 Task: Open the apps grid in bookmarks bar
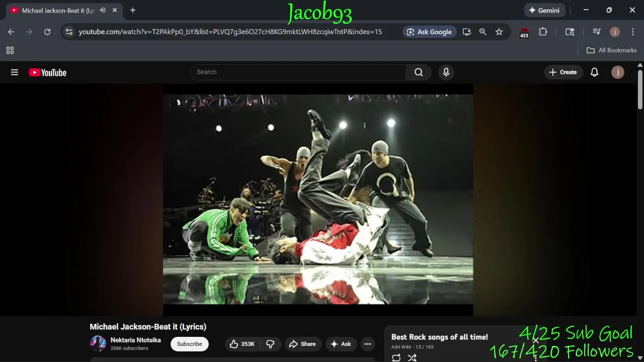(x=10, y=50)
